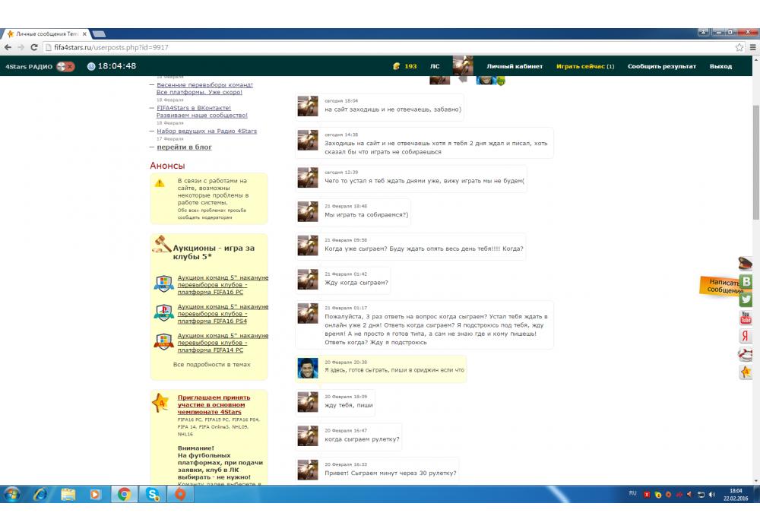Image resolution: width=760 pixels, height=532 pixels.
Task: Click the lifebuoy help icon
Action: [746, 354]
